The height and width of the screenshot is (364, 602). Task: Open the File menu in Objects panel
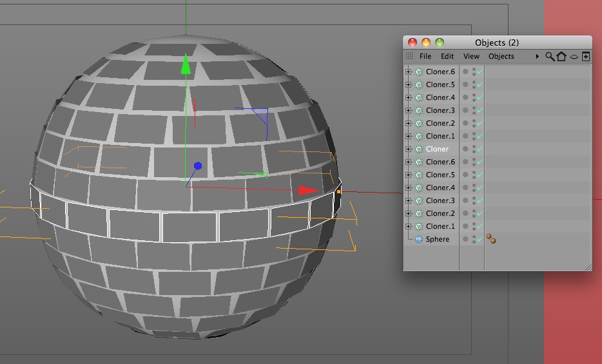425,57
